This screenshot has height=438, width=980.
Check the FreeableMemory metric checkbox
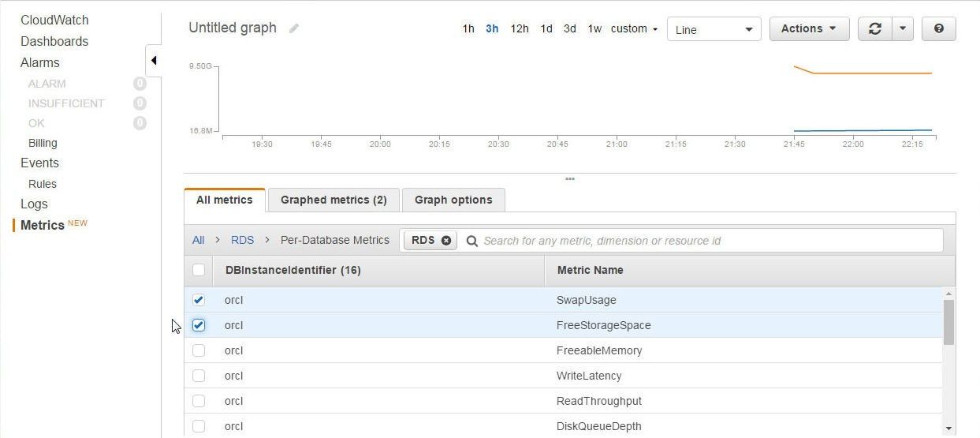point(199,350)
